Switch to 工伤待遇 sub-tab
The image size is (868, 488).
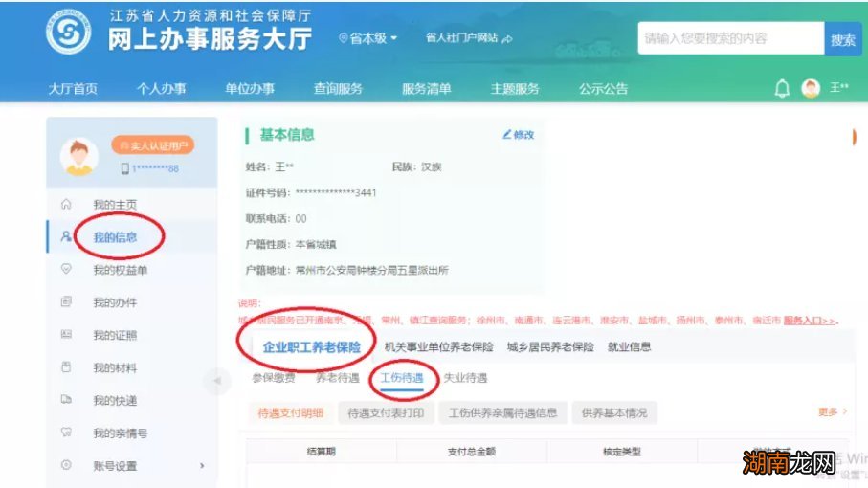pyautogui.click(x=402, y=378)
